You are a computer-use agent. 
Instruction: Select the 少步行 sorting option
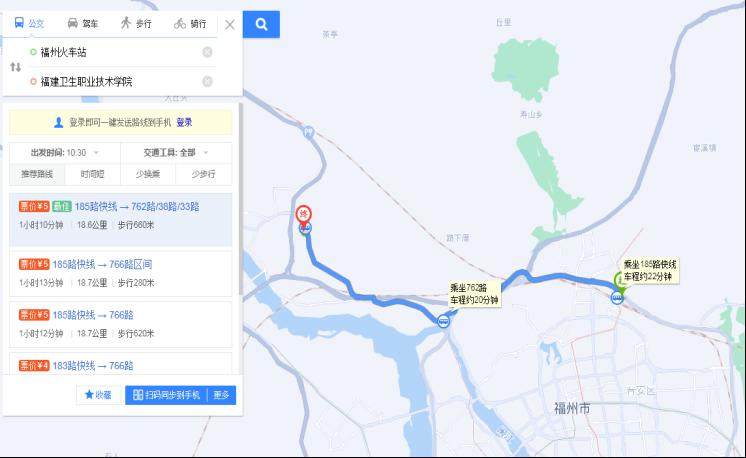click(204, 174)
